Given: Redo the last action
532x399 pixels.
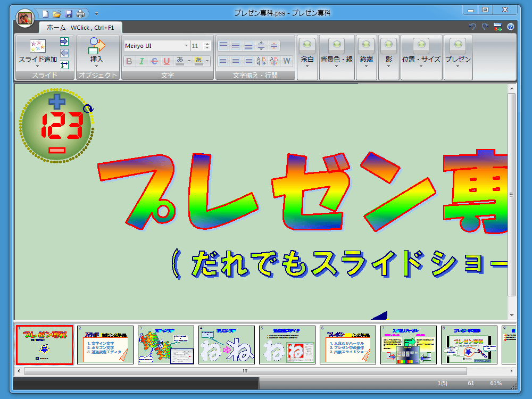Looking at the screenshot, I should (485, 27).
